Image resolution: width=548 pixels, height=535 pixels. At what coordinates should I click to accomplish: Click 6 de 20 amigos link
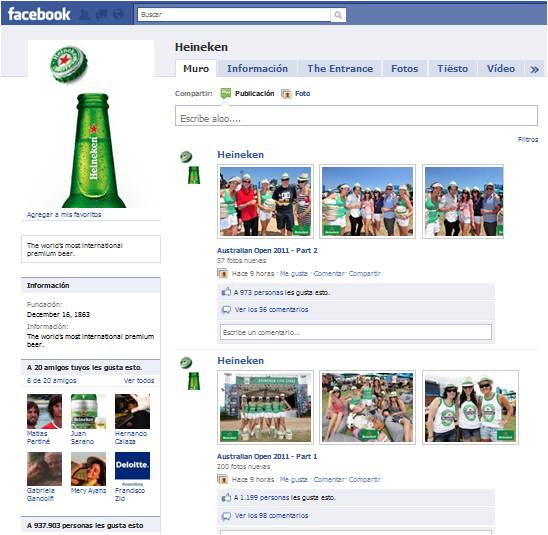(51, 381)
